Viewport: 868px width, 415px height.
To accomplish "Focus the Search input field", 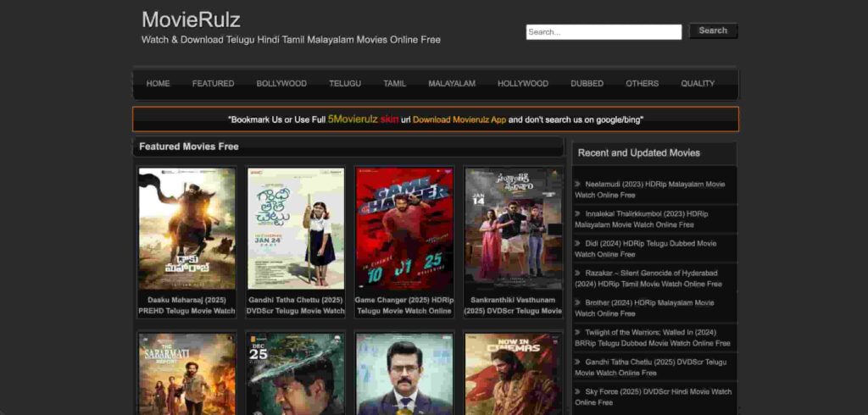I will [x=604, y=32].
